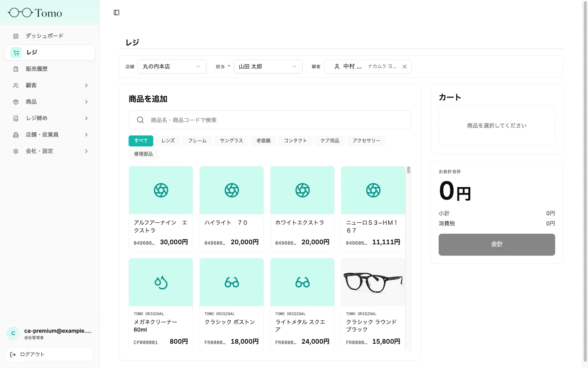Click the user avatar C
The height and width of the screenshot is (368, 588).
click(13, 334)
